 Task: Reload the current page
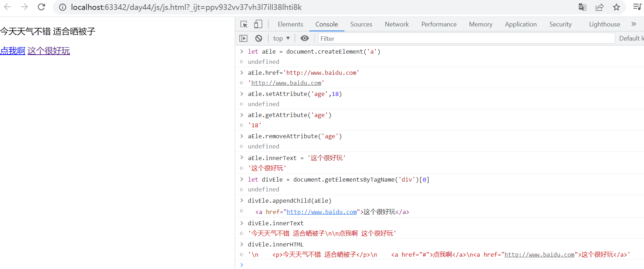pos(41,7)
